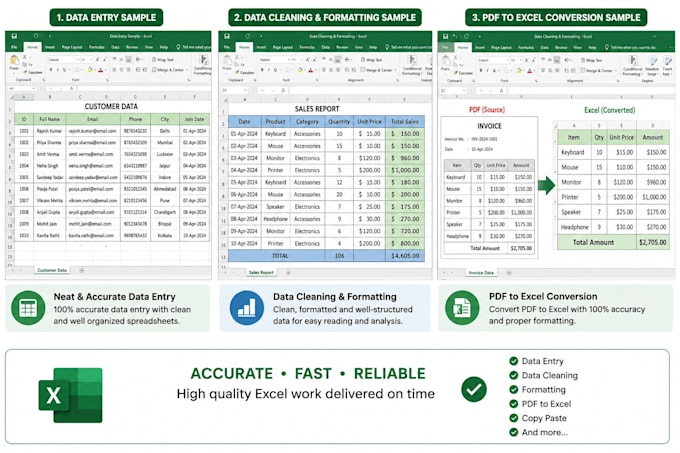Click fill color bucket in Sales Report window
This screenshot has height=453, width=680.
click(300, 70)
